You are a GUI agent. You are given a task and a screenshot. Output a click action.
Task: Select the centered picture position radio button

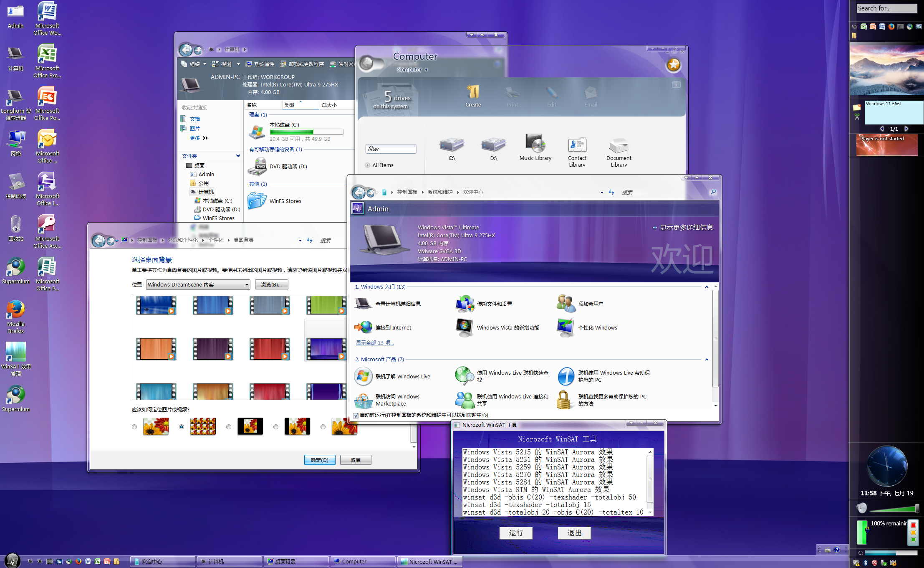click(229, 427)
